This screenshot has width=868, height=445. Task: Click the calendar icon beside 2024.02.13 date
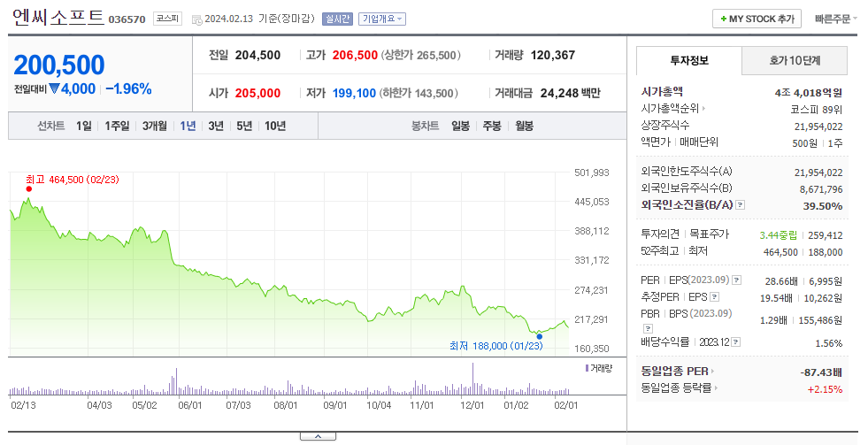tap(197, 20)
